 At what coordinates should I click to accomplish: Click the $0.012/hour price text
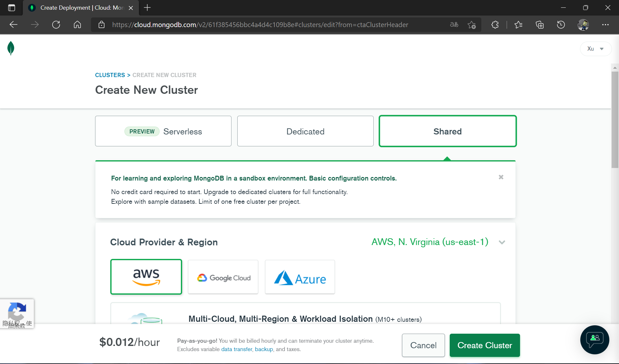click(129, 342)
